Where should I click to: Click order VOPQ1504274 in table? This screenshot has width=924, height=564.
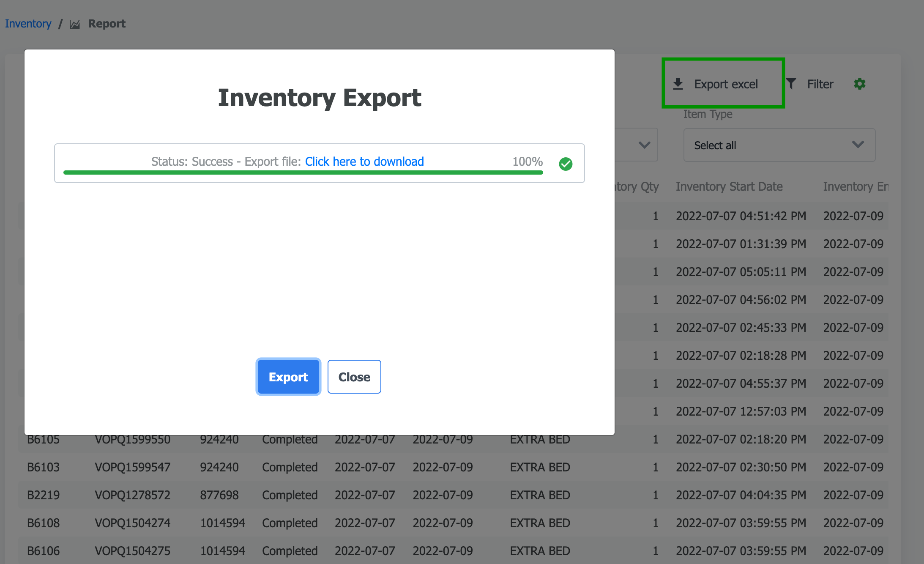(x=132, y=523)
